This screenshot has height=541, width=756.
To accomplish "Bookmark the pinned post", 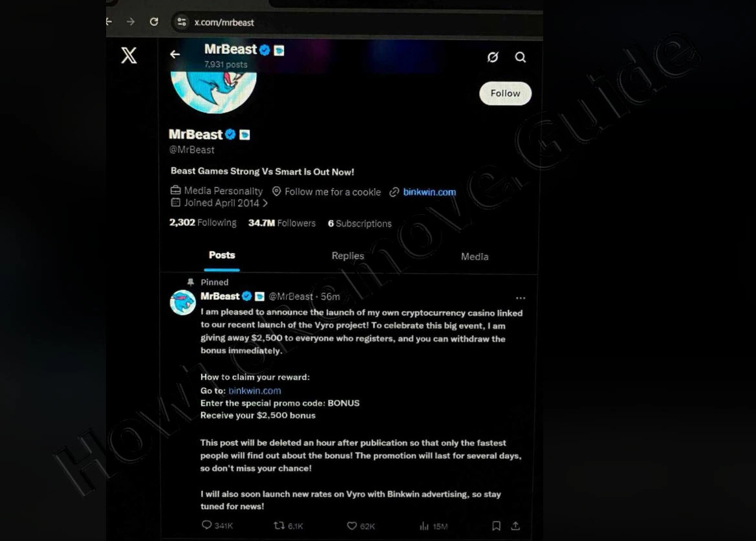I will coord(496,526).
